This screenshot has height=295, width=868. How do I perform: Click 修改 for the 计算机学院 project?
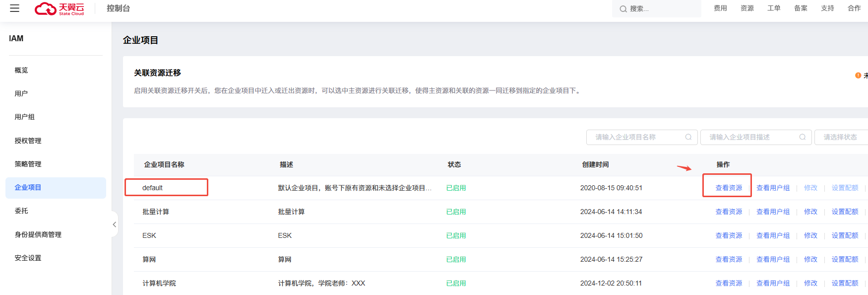(810, 283)
